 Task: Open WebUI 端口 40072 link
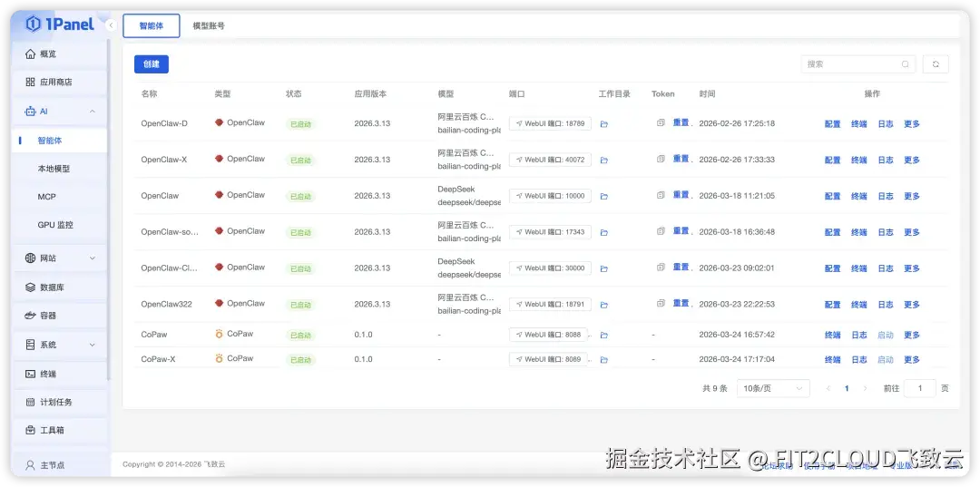click(550, 160)
